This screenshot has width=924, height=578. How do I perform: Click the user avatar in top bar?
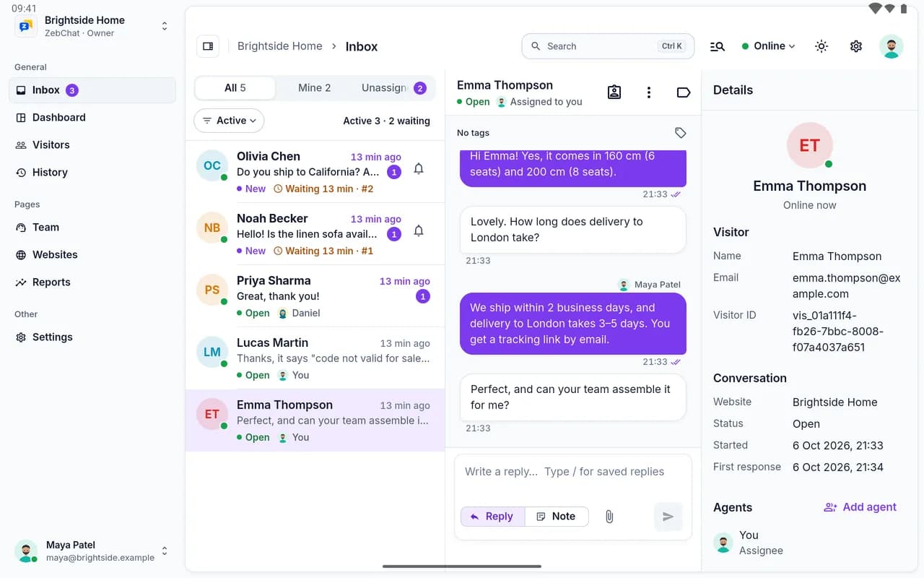click(x=892, y=46)
